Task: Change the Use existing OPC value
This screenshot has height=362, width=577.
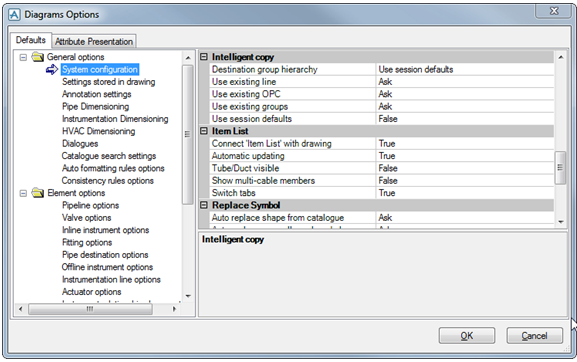Action: pyautogui.click(x=465, y=94)
